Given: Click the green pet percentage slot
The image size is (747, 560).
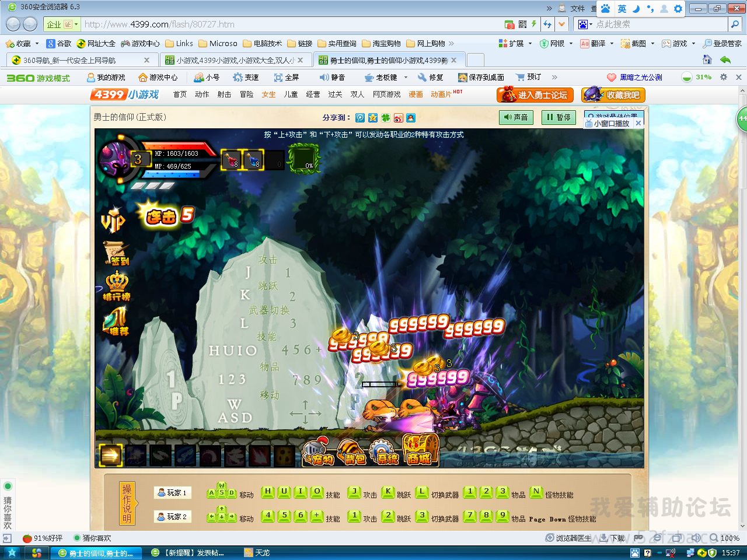Looking at the screenshot, I should (304, 159).
